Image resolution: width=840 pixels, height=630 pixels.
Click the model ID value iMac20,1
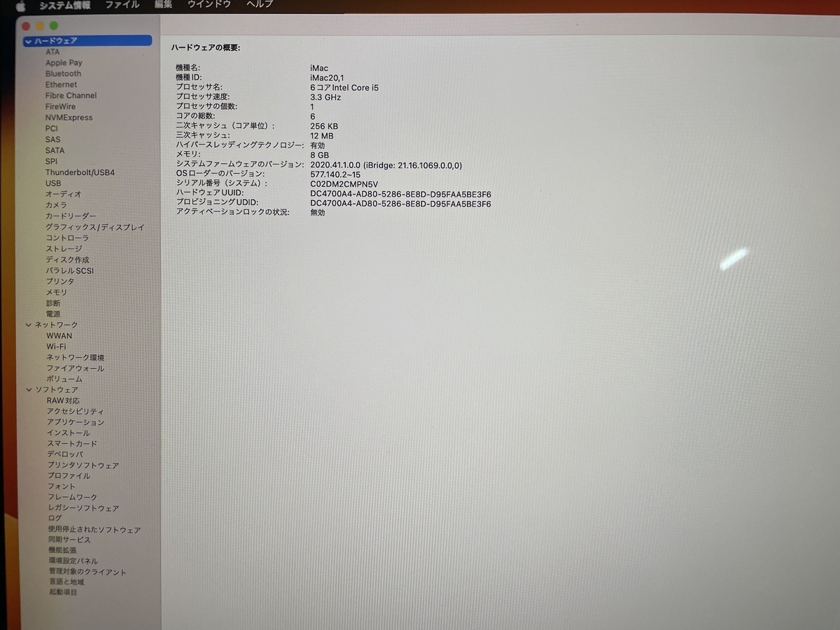[328, 78]
